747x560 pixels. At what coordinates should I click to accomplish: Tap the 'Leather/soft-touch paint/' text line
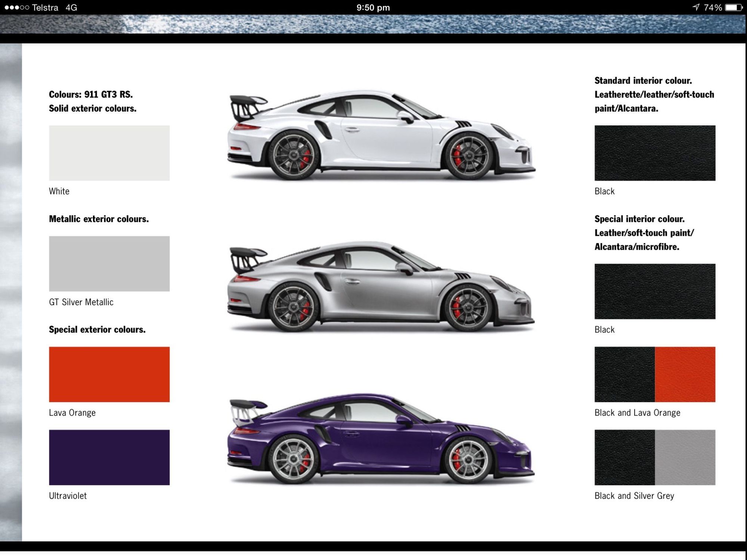644,233
